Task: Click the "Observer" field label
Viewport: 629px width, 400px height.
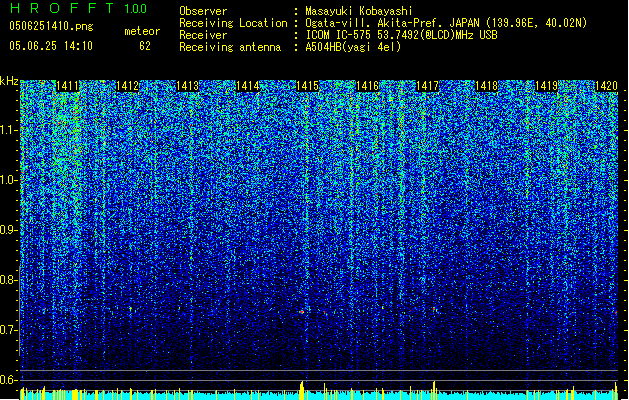Action: tap(203, 11)
